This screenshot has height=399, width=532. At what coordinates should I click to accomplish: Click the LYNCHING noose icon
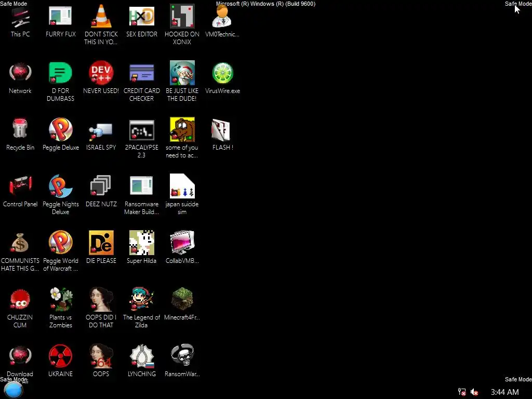141,356
